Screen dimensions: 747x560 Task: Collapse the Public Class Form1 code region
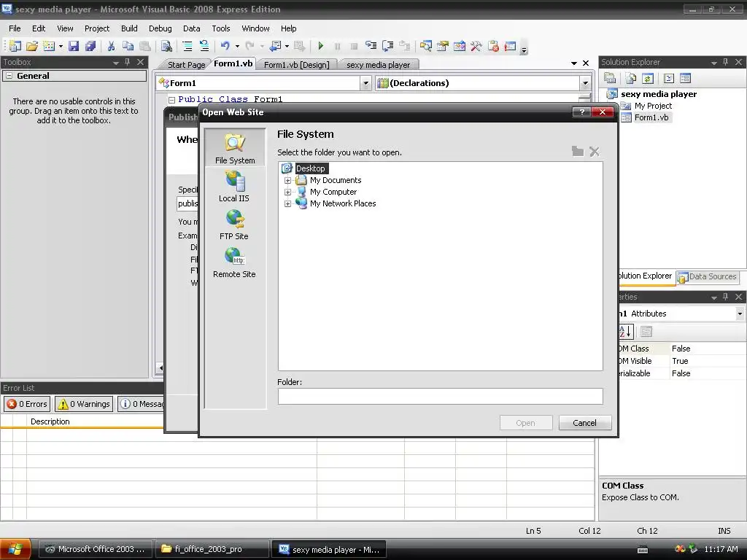pyautogui.click(x=172, y=99)
